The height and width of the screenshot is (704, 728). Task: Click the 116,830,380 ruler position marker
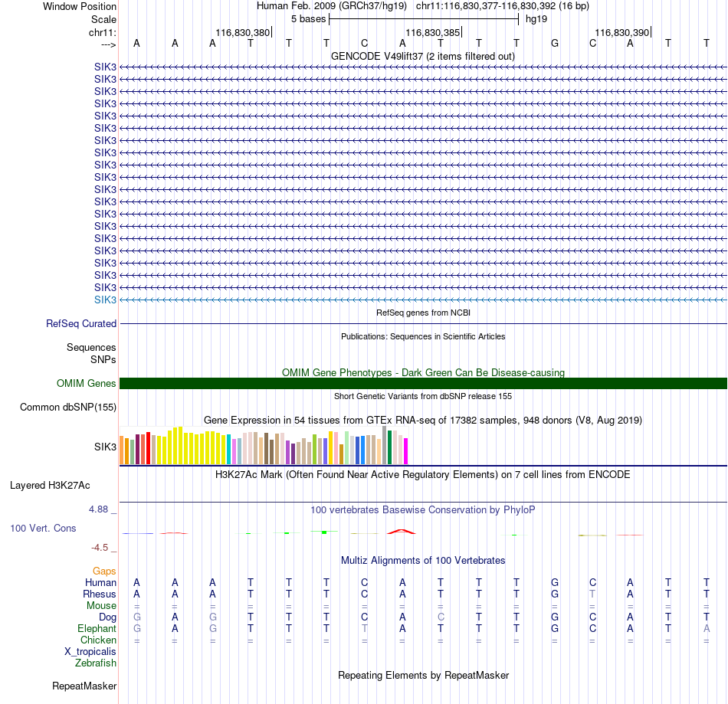pyautogui.click(x=242, y=32)
